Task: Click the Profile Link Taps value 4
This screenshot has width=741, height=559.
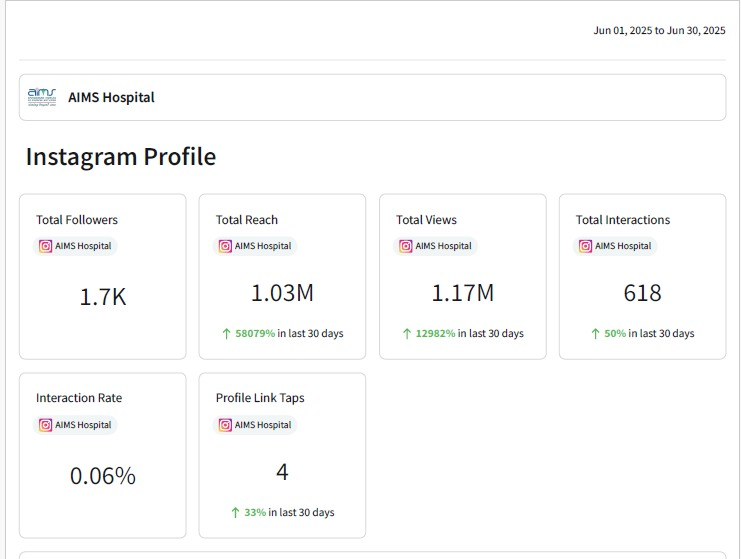Action: [282, 472]
